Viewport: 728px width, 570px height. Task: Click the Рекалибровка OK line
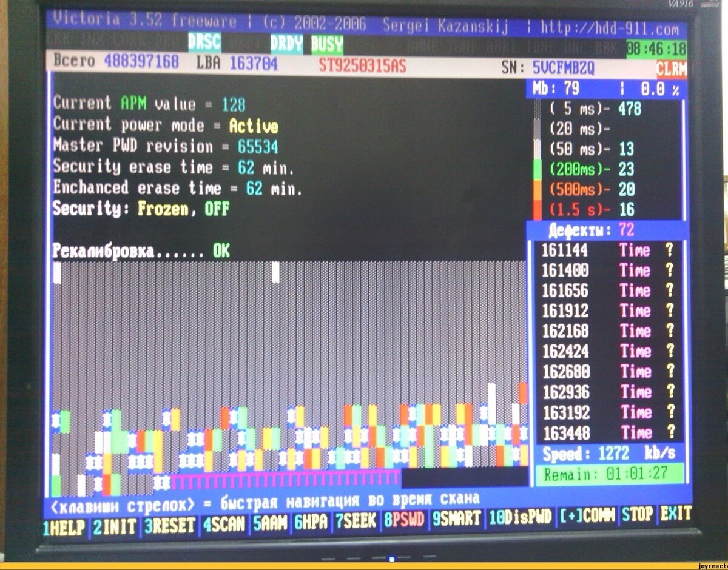pos(141,251)
